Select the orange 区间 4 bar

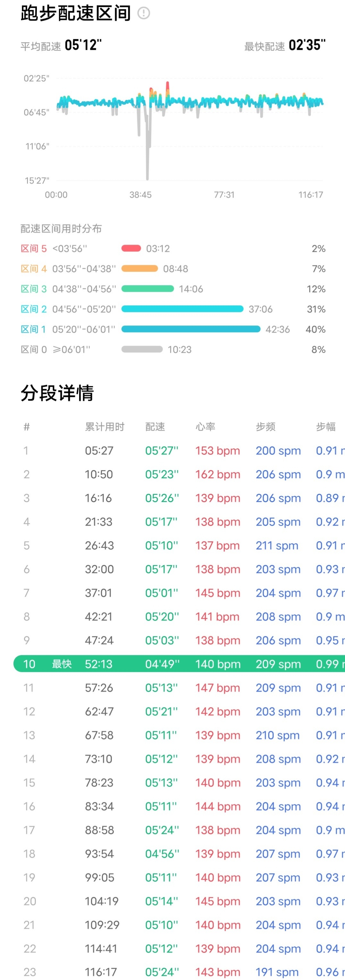point(139,269)
